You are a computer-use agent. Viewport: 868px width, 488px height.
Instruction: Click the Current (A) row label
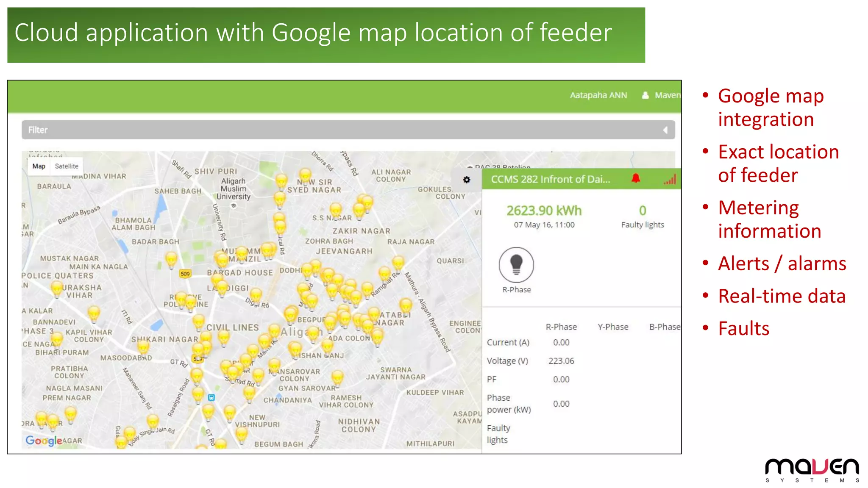[x=508, y=342]
